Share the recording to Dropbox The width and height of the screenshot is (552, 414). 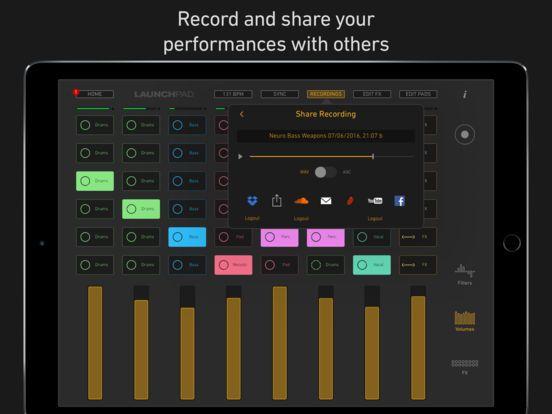(252, 201)
